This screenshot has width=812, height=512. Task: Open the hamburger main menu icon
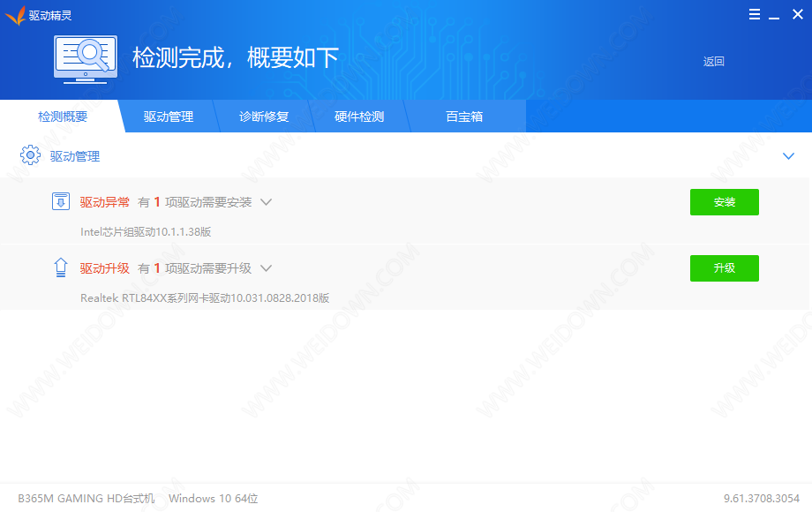755,14
